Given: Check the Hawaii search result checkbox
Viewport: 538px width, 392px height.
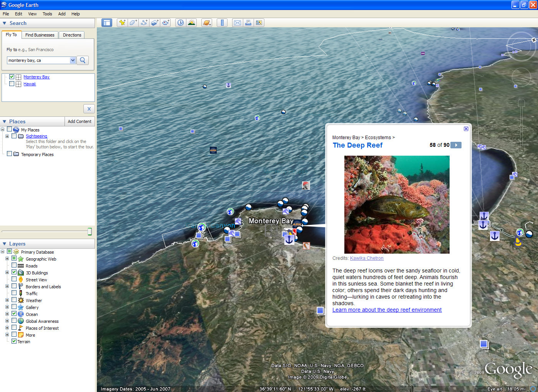Looking at the screenshot, I should [x=12, y=84].
